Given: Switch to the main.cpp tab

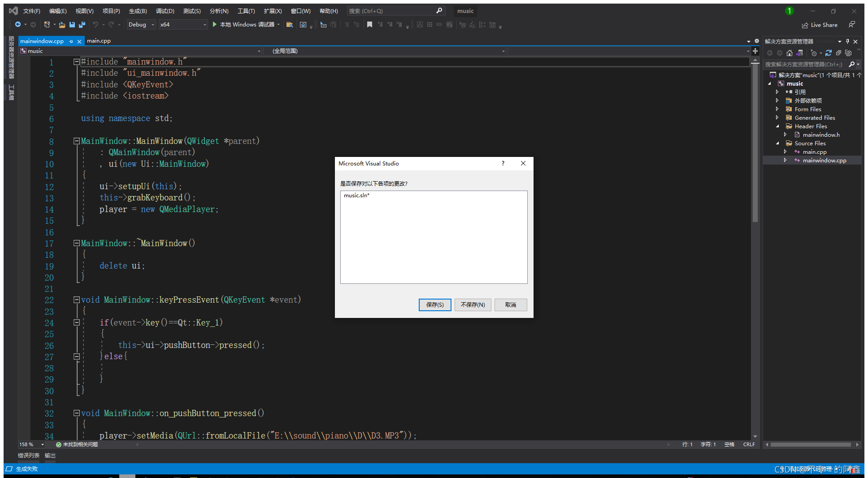Looking at the screenshot, I should click(99, 41).
